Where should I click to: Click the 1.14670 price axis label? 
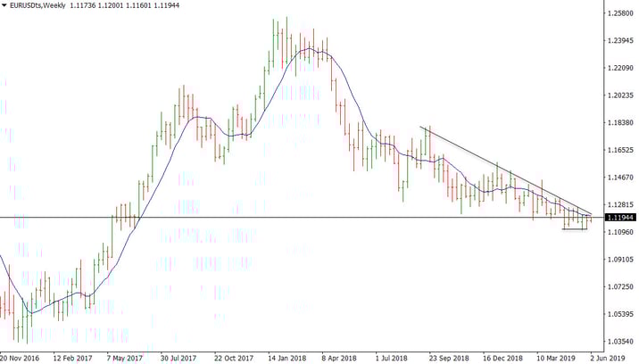click(x=620, y=178)
